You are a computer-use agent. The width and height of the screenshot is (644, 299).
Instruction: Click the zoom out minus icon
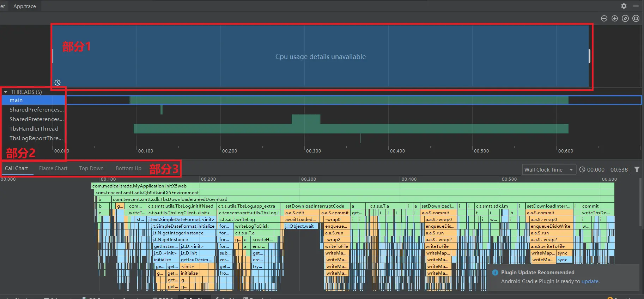tap(604, 18)
